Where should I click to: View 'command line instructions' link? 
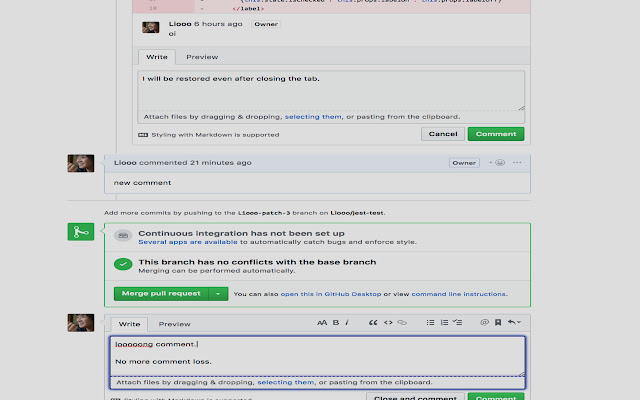[x=458, y=294]
